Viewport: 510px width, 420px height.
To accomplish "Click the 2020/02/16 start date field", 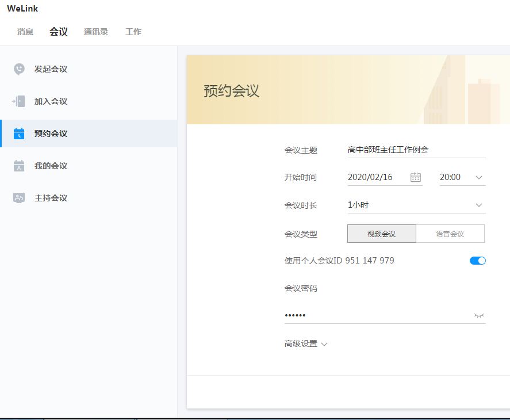I will coord(377,177).
